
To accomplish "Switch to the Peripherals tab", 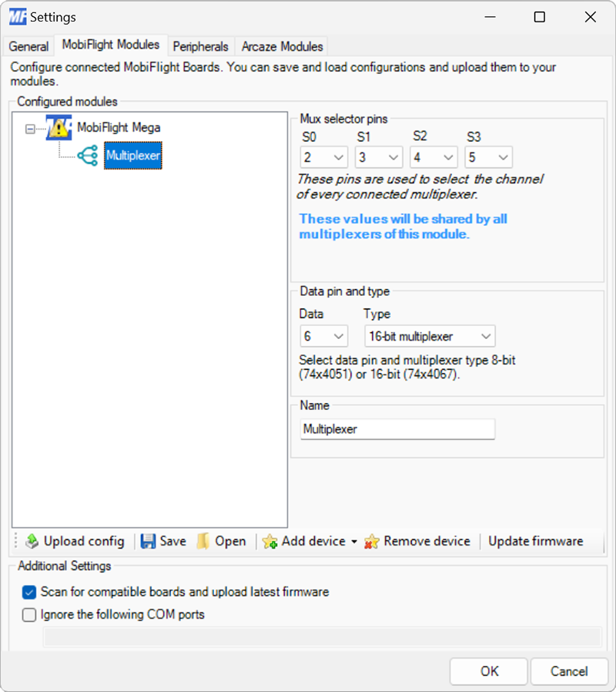I will [x=200, y=46].
